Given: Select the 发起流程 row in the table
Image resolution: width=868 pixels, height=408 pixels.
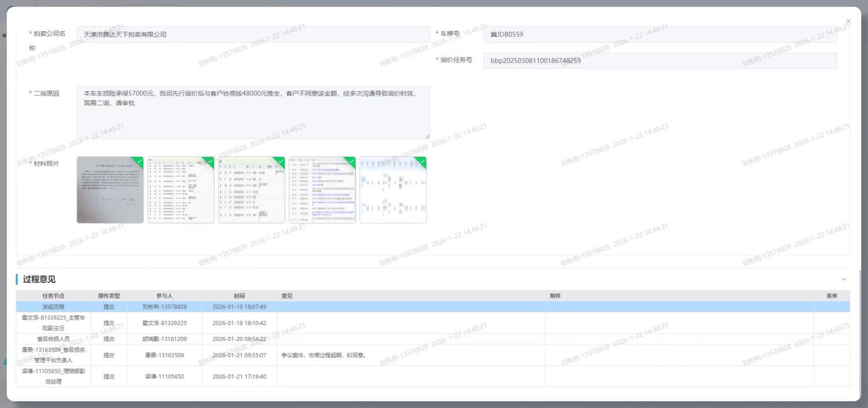Looking at the screenshot, I should pyautogui.click(x=53, y=307).
